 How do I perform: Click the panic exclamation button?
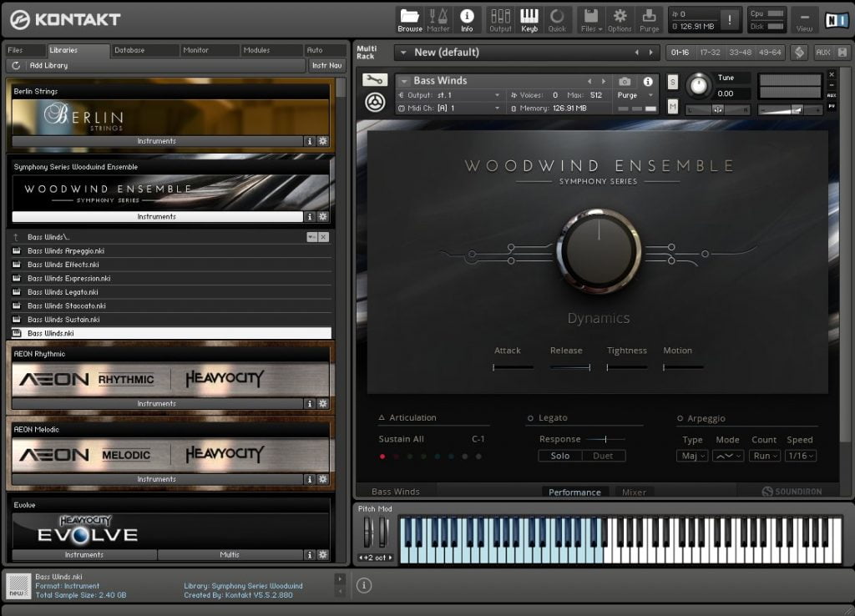(730, 20)
